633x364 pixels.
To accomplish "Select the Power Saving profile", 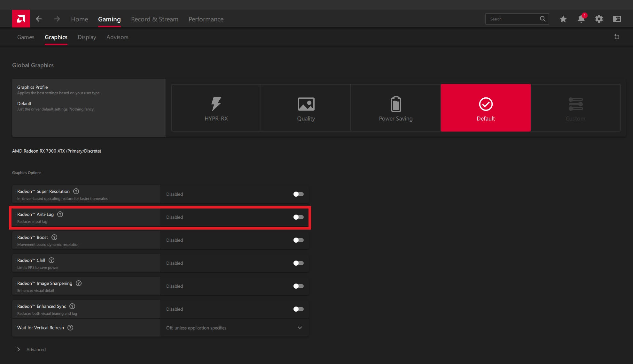I will [396, 108].
